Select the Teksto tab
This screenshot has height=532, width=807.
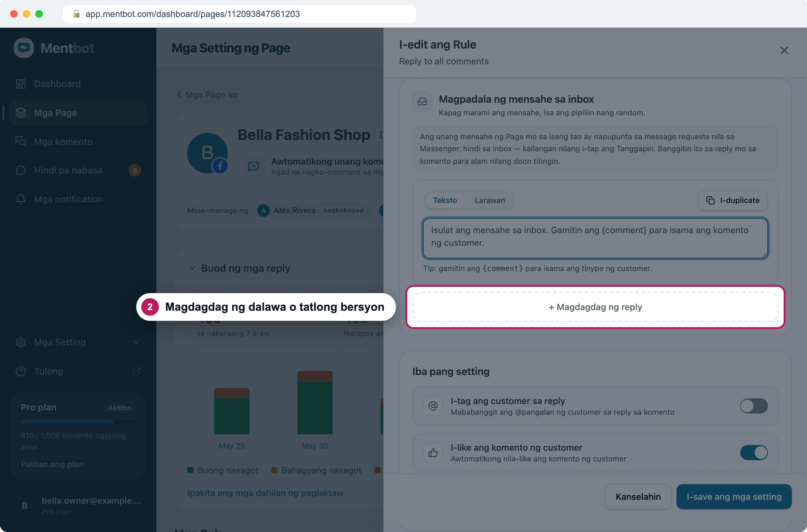(x=444, y=200)
